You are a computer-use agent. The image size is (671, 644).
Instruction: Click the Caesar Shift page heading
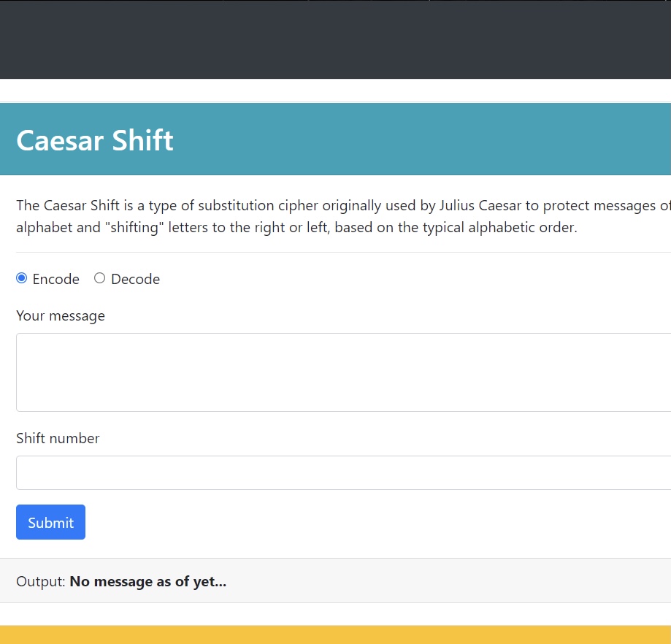[95, 139]
